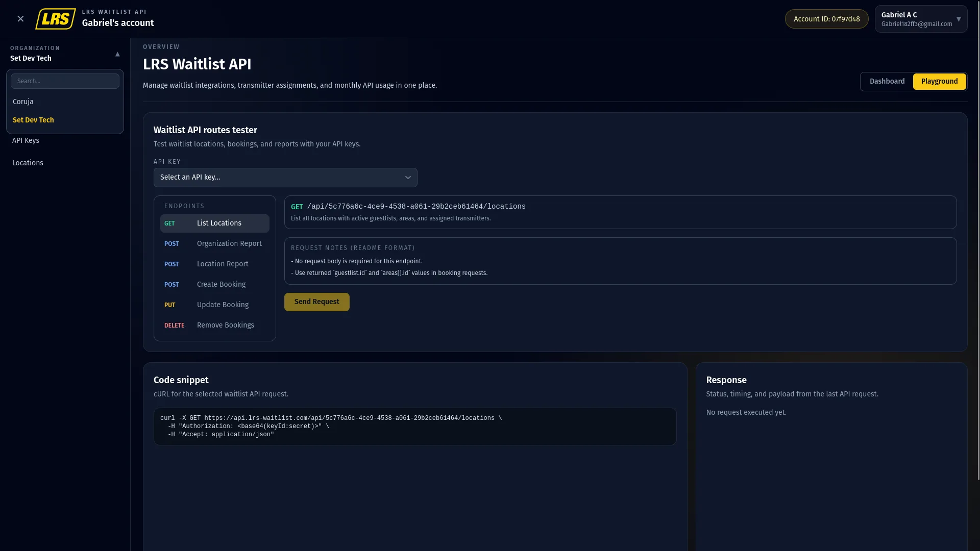
Task: Open Locations in the sidebar
Action: 28,163
